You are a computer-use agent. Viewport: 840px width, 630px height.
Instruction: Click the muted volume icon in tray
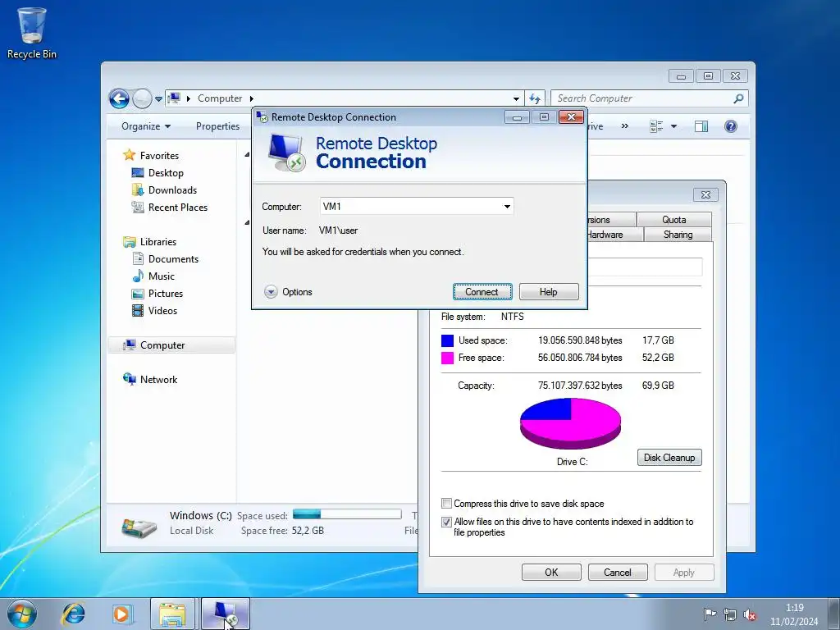750,614
